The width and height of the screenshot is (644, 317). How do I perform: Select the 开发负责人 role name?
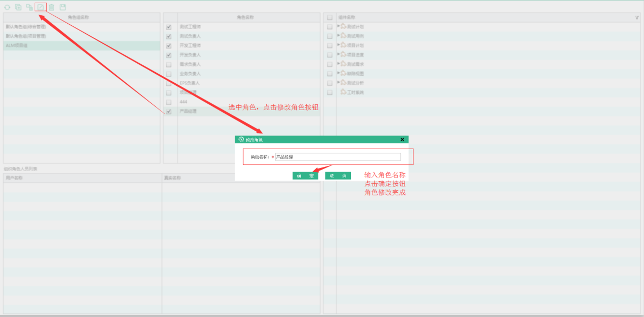click(190, 55)
